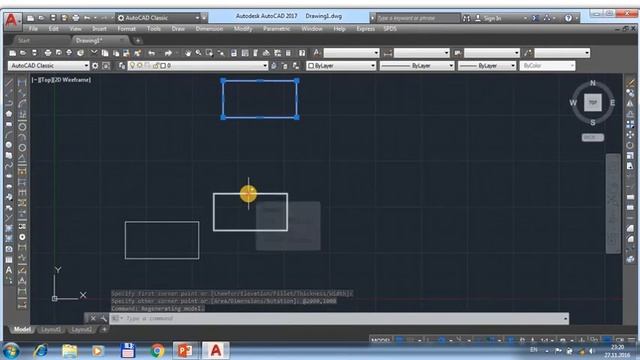
Task: Click Copy icon in Standard toolbar
Action: 105,53
